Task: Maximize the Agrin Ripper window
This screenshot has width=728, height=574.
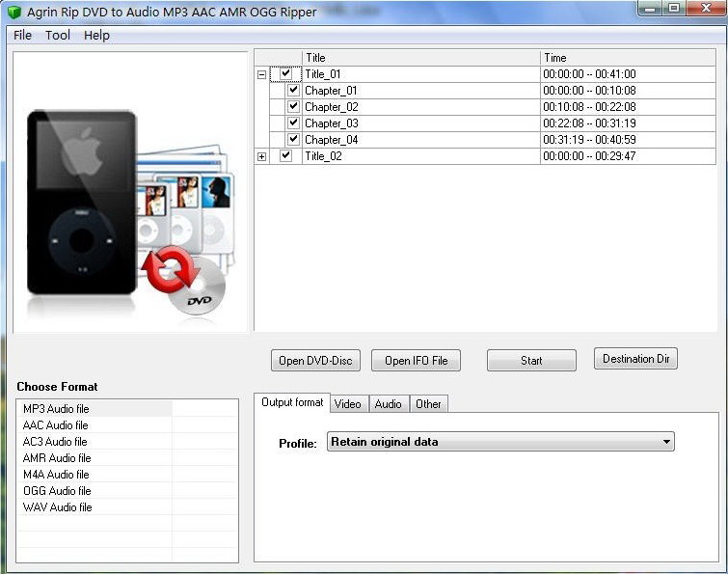Action: (674, 9)
